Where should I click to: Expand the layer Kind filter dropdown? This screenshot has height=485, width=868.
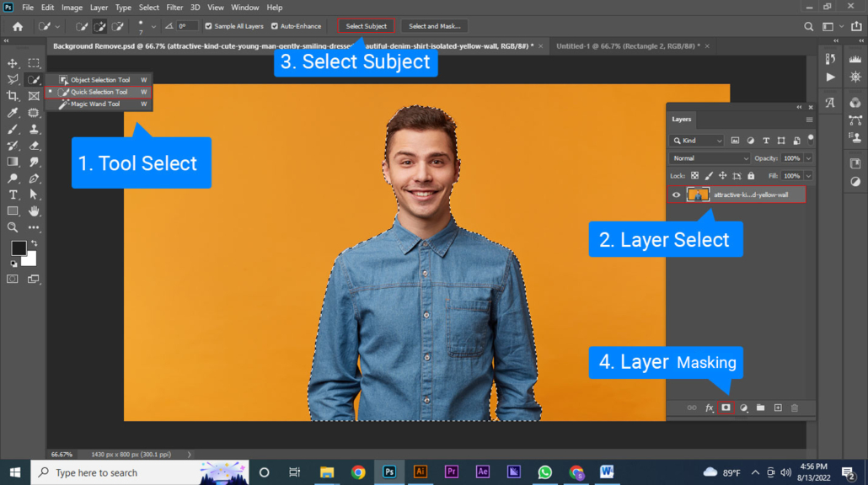tap(697, 141)
